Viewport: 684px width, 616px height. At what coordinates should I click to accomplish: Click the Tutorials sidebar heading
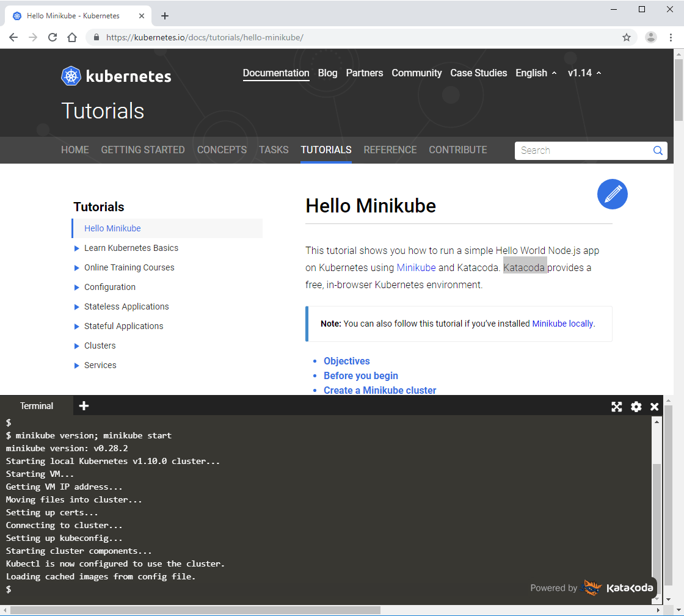point(98,206)
